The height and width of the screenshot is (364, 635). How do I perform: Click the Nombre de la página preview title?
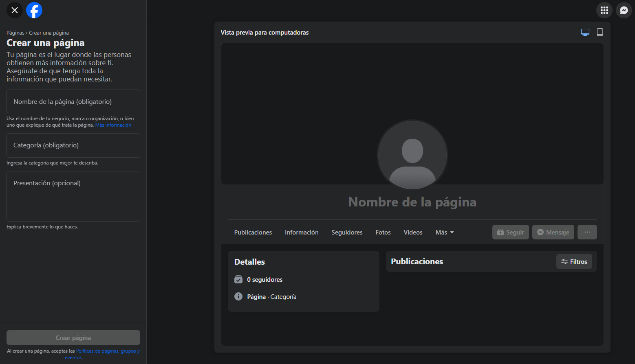[412, 202]
